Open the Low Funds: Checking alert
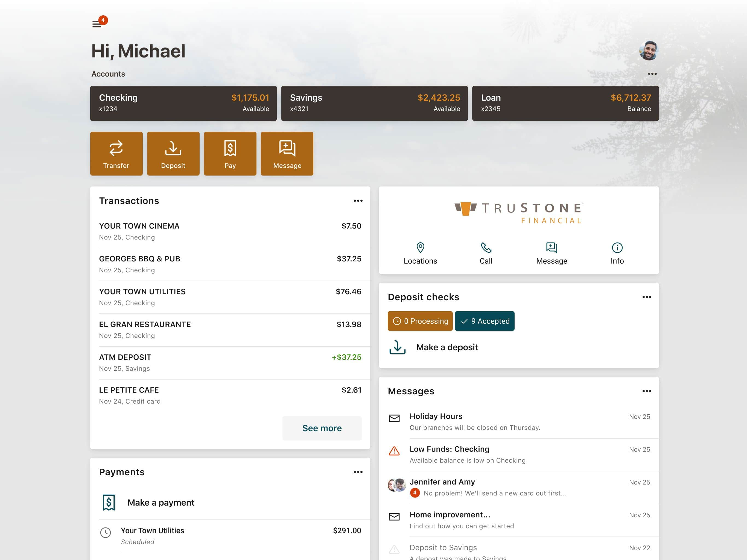The height and width of the screenshot is (560, 747). pos(519,455)
